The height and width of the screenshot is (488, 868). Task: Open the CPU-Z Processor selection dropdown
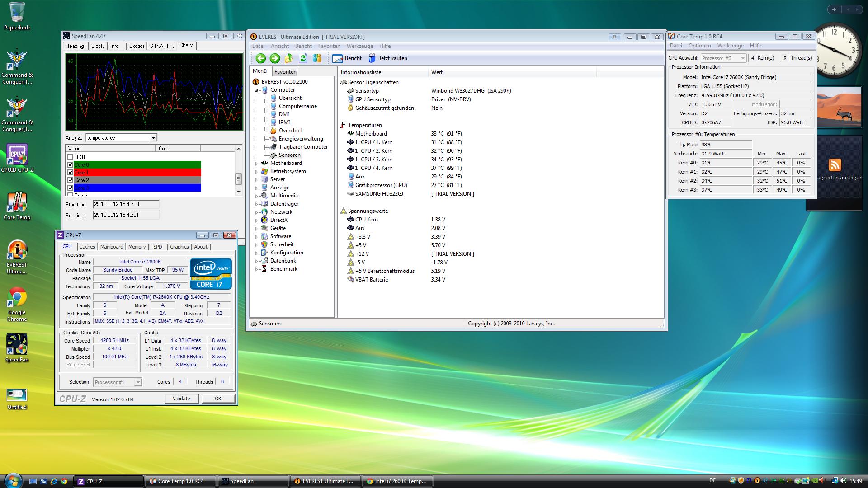(138, 382)
